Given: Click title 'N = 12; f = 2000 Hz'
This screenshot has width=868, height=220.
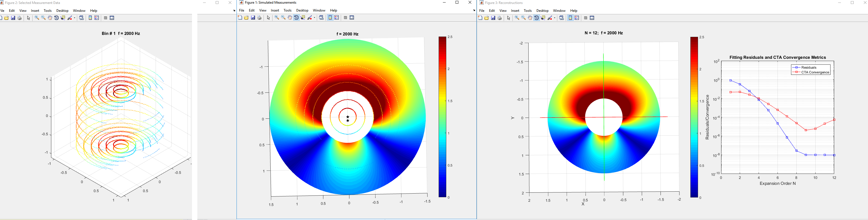Looking at the screenshot, I should click(604, 33).
